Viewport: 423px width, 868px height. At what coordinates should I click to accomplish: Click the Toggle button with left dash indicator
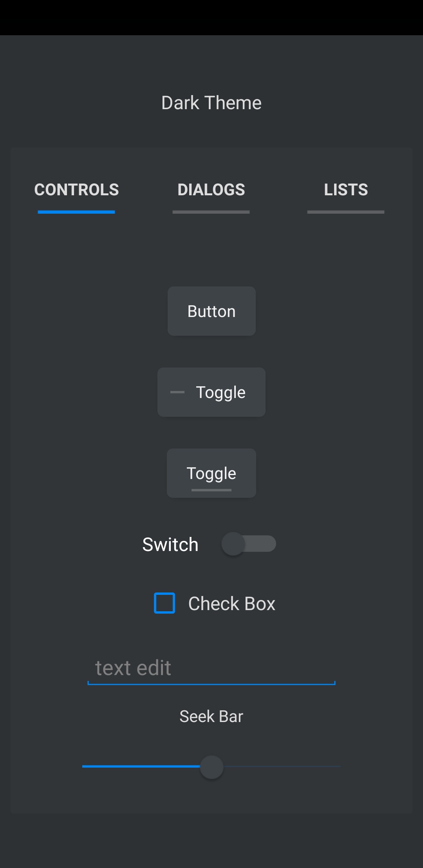point(211,392)
